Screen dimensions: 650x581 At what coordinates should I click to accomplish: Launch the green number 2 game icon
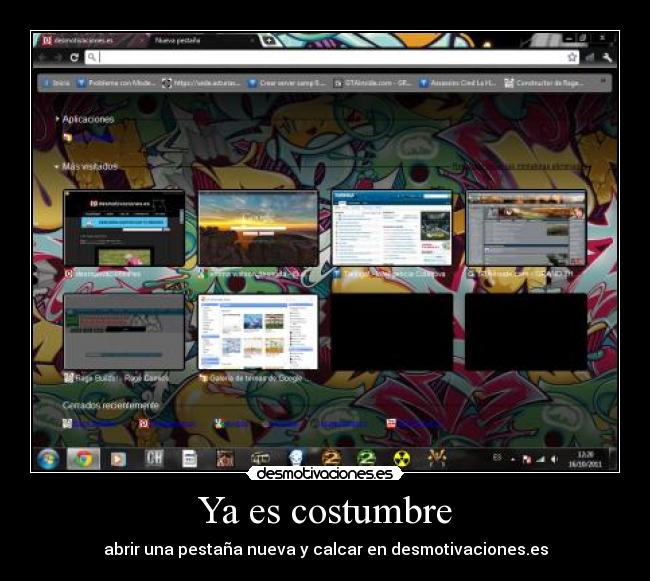[x=366, y=458]
